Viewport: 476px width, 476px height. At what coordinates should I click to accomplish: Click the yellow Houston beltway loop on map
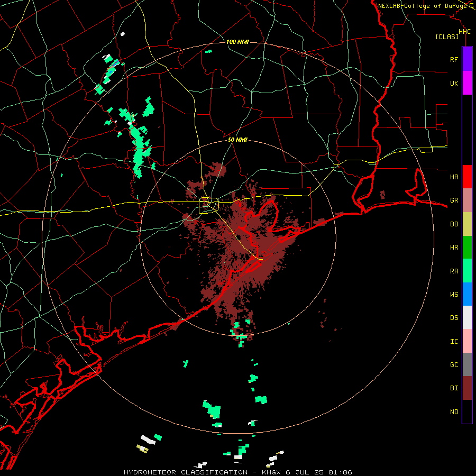[x=208, y=206]
